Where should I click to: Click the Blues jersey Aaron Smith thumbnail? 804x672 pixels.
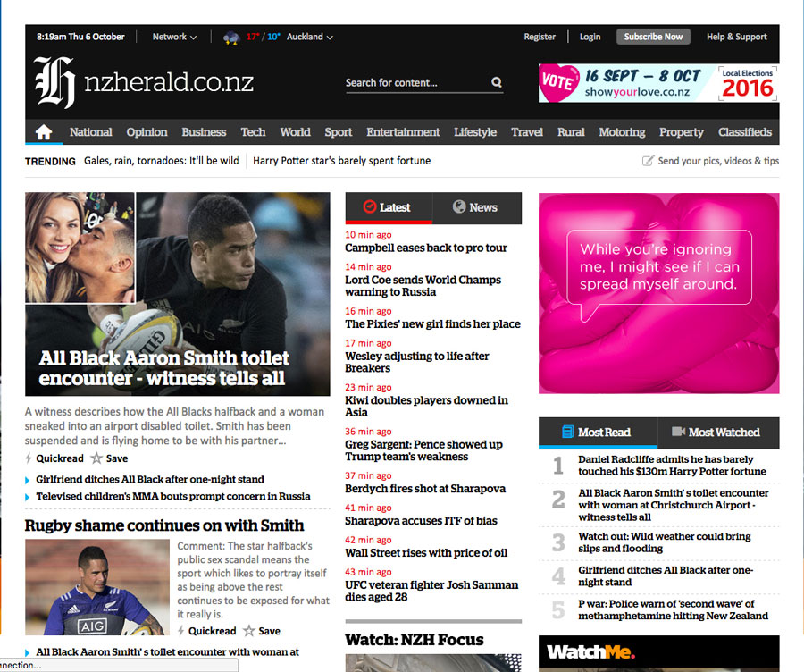click(97, 587)
